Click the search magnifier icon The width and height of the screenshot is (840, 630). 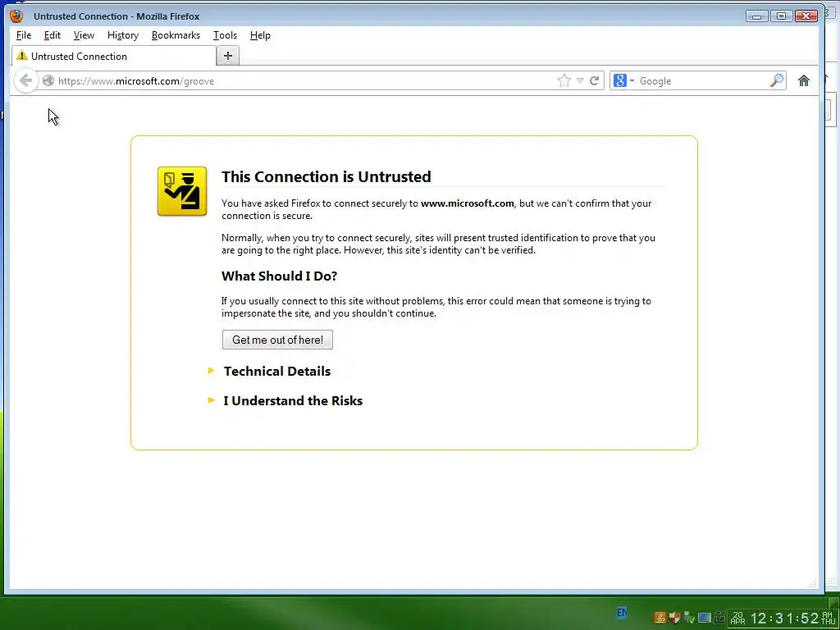click(776, 80)
